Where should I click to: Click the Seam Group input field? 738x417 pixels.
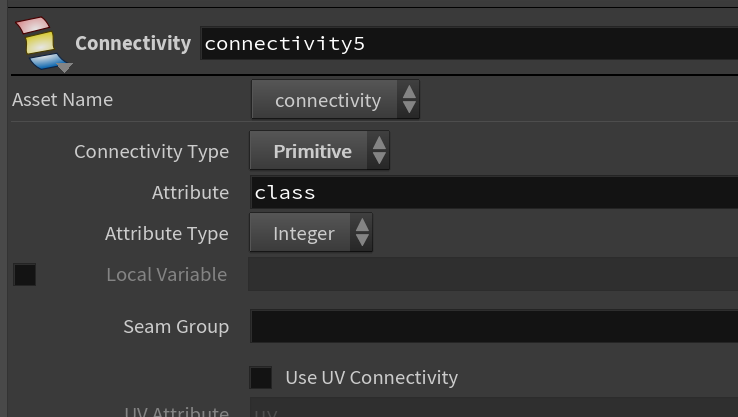(494, 326)
